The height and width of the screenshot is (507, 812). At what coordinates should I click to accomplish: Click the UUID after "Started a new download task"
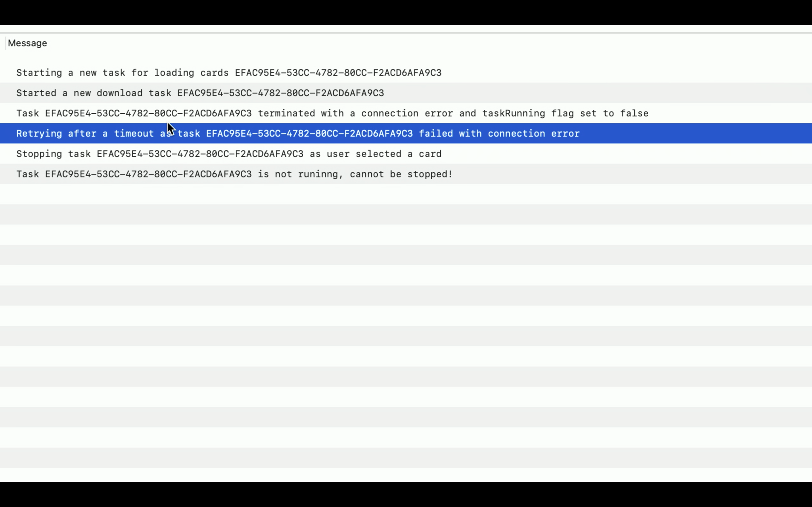coord(281,93)
